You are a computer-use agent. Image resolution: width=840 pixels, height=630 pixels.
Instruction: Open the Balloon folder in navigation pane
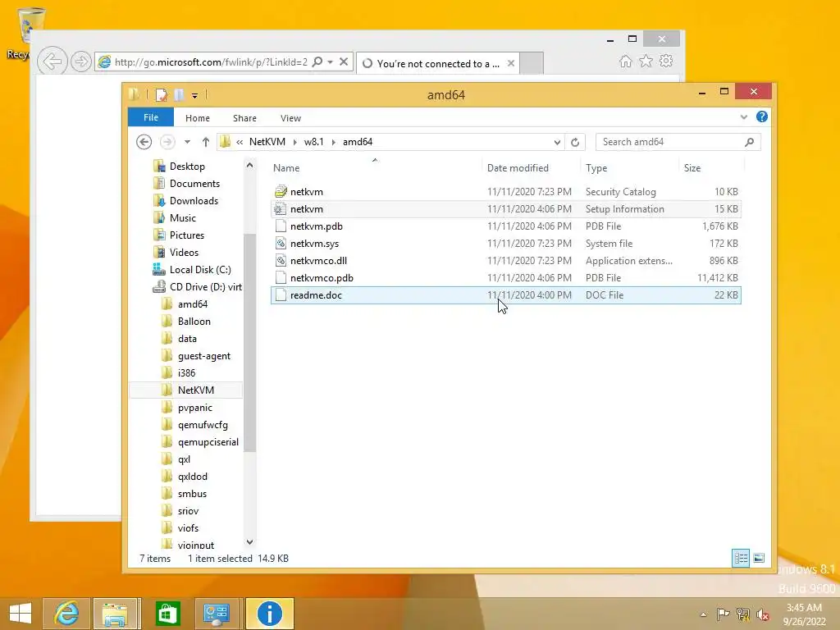click(194, 322)
